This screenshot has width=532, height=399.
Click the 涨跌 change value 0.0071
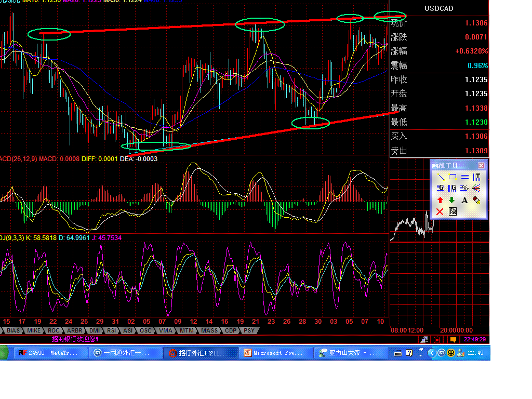476,37
